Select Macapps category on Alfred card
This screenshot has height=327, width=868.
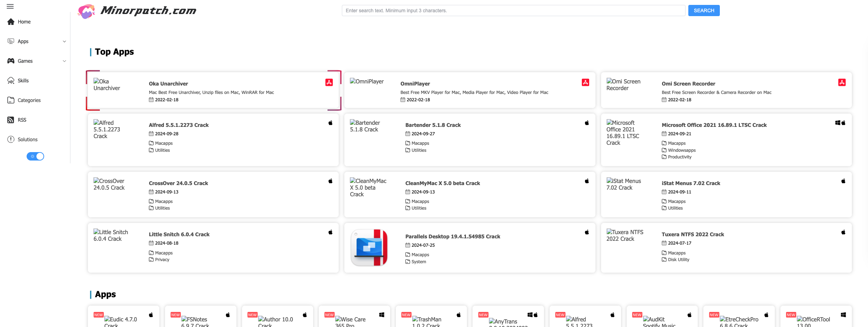pyautogui.click(x=164, y=143)
